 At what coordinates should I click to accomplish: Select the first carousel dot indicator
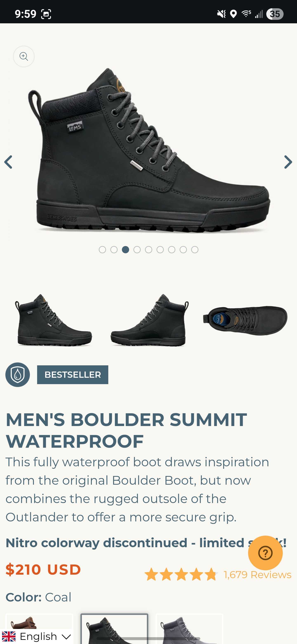[103, 250]
